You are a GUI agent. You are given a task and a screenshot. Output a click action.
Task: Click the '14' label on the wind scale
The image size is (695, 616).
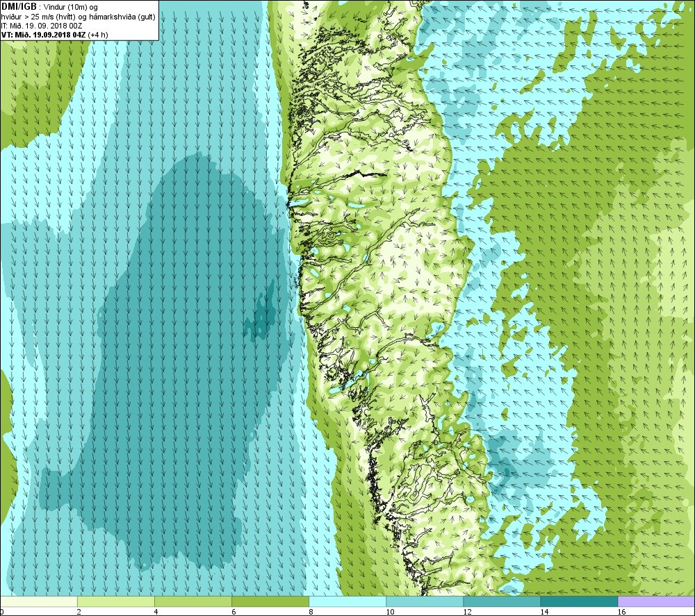click(544, 612)
